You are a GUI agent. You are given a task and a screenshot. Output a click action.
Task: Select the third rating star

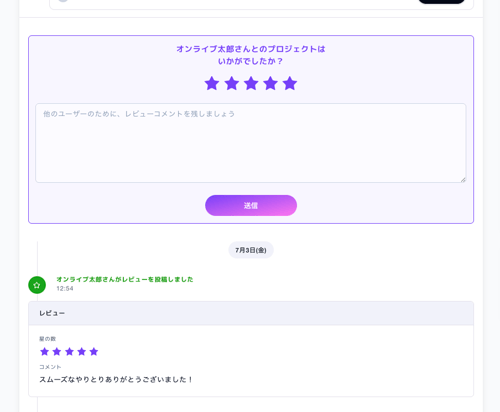tap(251, 83)
